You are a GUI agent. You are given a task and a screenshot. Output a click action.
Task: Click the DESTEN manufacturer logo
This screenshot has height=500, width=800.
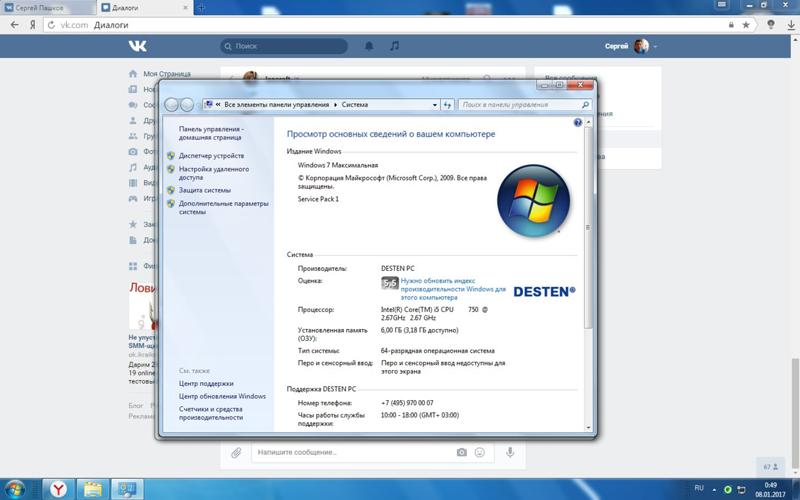point(544,291)
